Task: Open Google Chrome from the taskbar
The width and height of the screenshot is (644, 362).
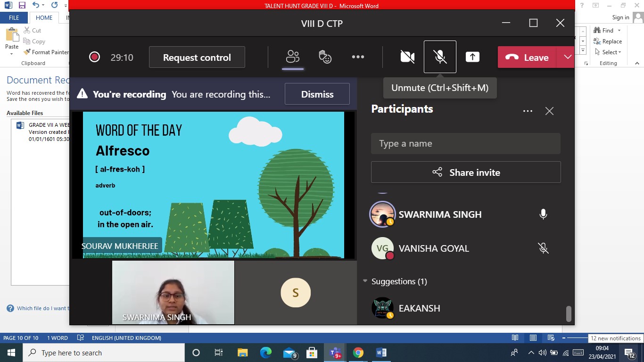Action: point(358,353)
